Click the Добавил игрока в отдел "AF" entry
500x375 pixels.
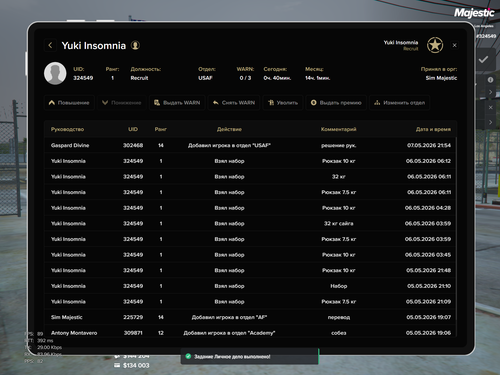click(229, 317)
